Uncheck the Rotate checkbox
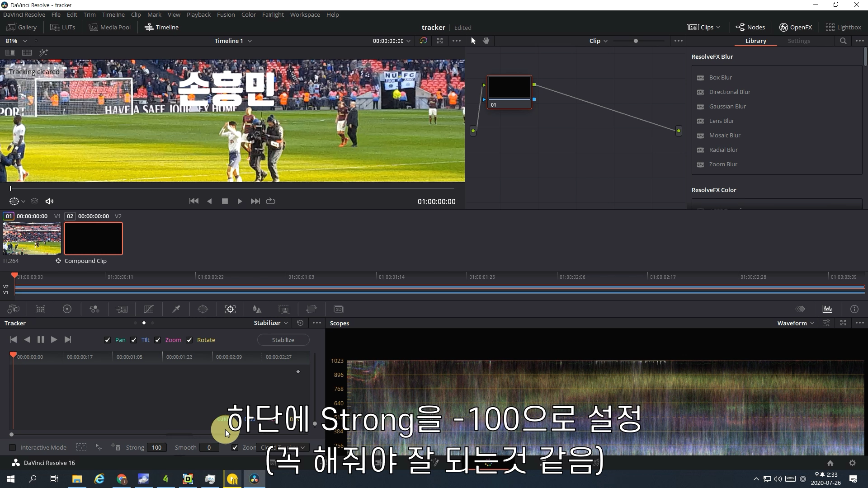 (189, 340)
